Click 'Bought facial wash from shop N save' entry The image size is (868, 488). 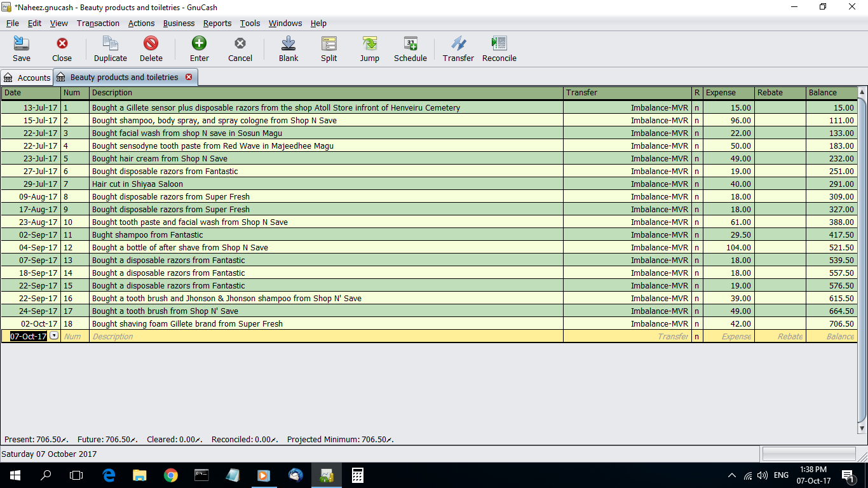coord(187,133)
